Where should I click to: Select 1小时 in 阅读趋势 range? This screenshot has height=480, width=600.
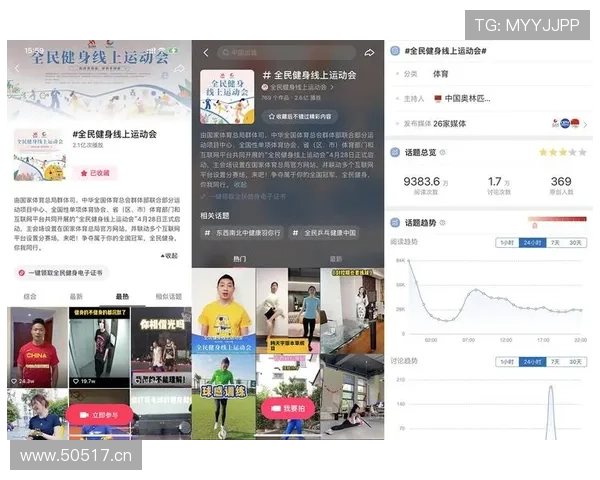coord(507,243)
